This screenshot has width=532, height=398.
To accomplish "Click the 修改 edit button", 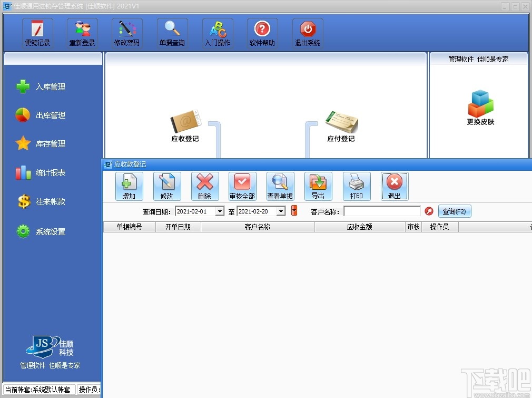I will (167, 187).
